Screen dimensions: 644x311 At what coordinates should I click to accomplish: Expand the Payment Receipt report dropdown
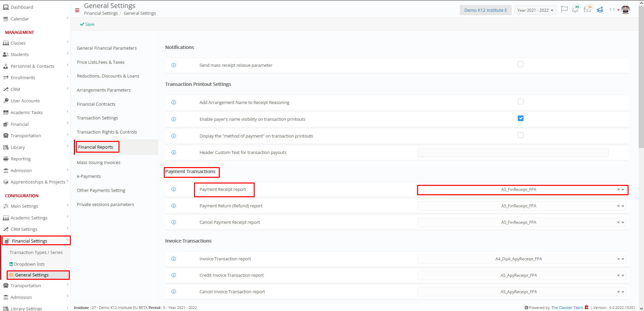click(x=623, y=190)
